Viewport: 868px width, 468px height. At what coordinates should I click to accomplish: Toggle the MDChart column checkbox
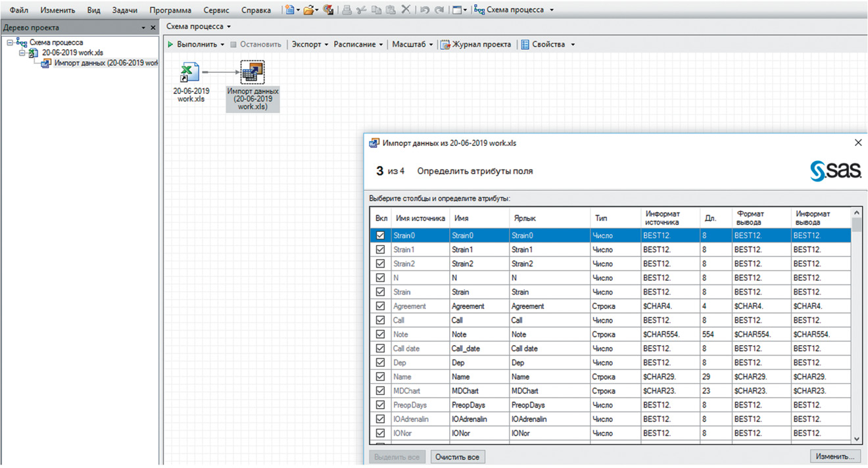point(380,391)
